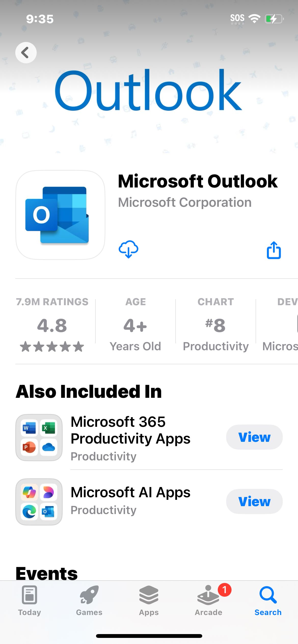This screenshot has height=644, width=298.
Task: Tap the Microsoft Outlook app icon
Action: 60,215
